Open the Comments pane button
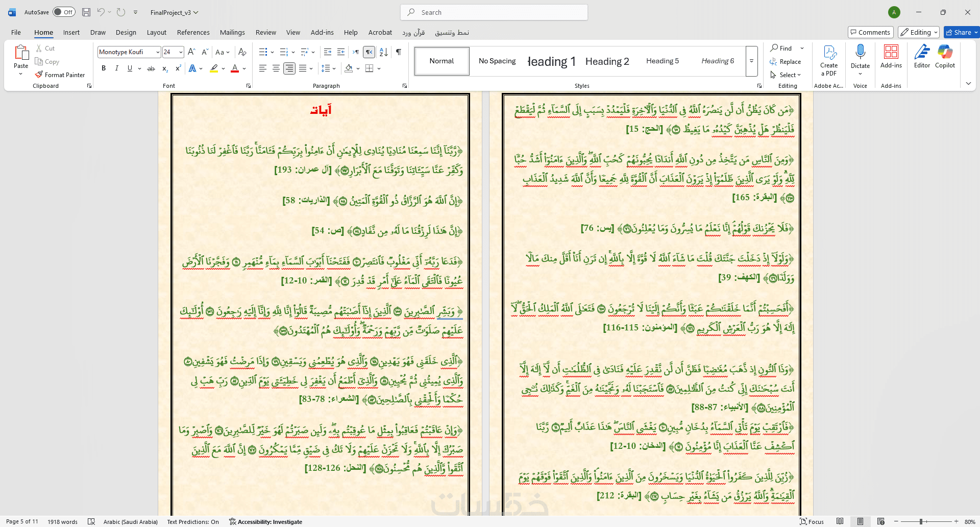This screenshot has width=980, height=527. (x=870, y=32)
